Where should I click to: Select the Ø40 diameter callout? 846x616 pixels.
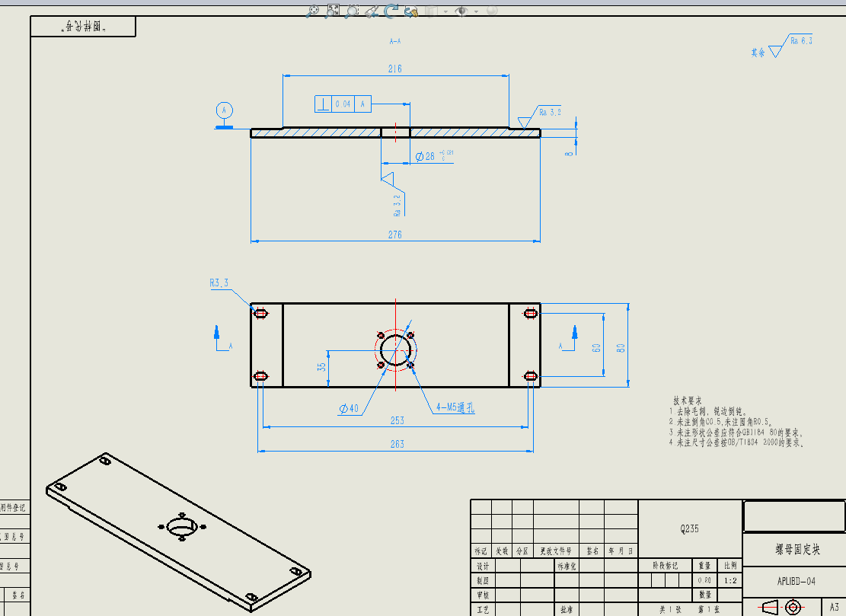tap(349, 408)
